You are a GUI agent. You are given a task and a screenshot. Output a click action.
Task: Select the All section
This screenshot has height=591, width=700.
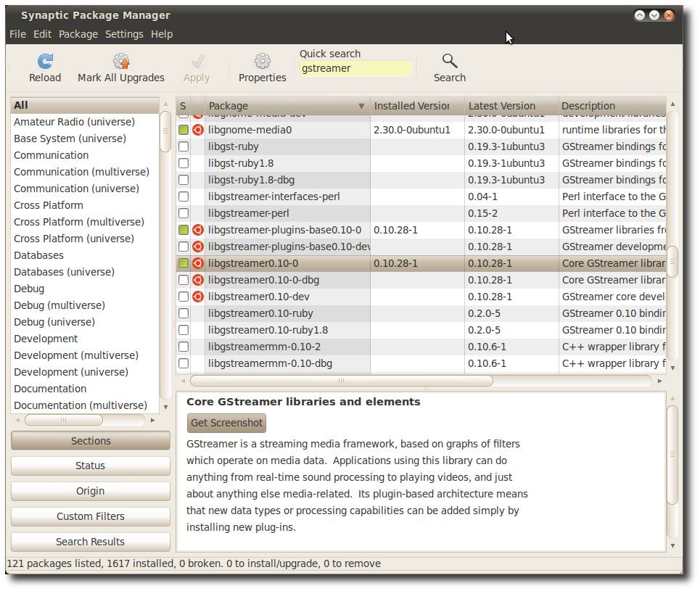[85, 105]
